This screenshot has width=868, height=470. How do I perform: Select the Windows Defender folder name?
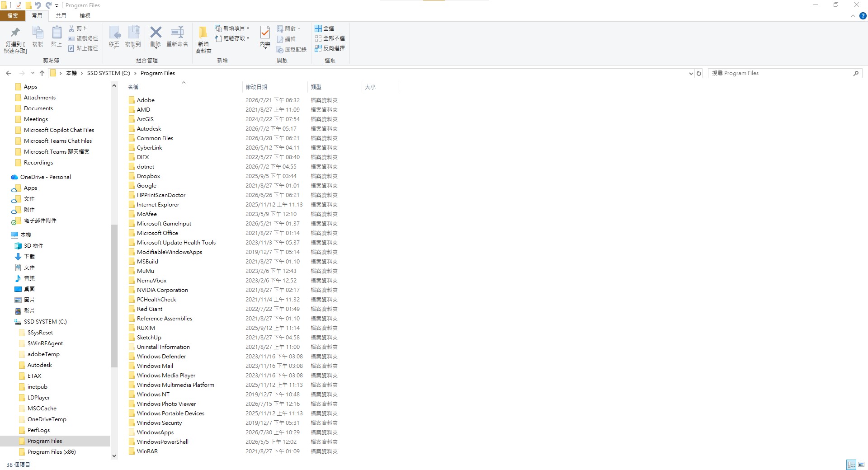161,357
